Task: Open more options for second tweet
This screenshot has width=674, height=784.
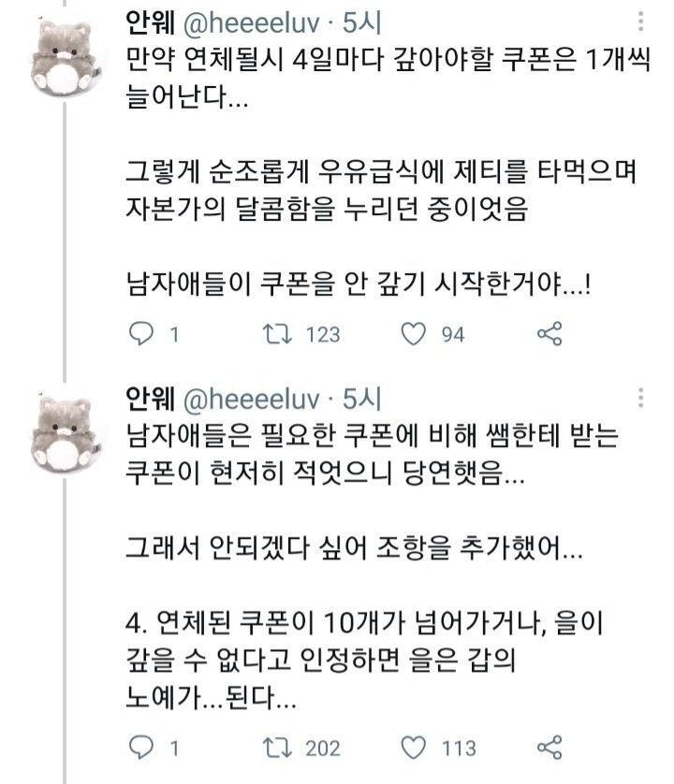Action: (x=640, y=398)
